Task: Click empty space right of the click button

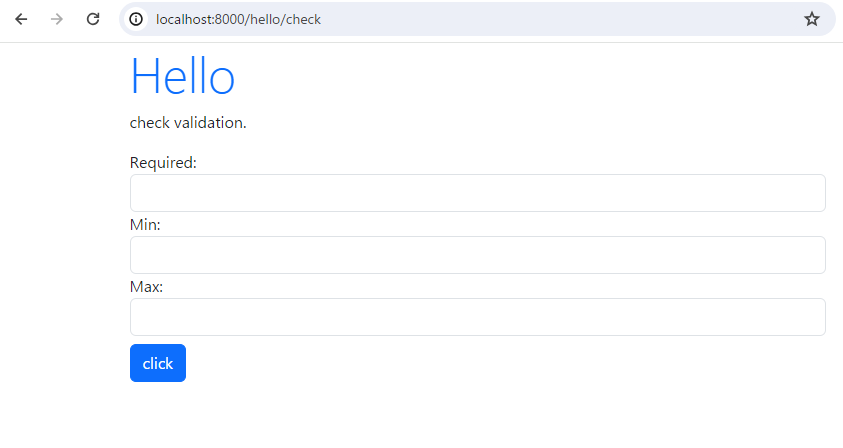Action: [x=505, y=363]
